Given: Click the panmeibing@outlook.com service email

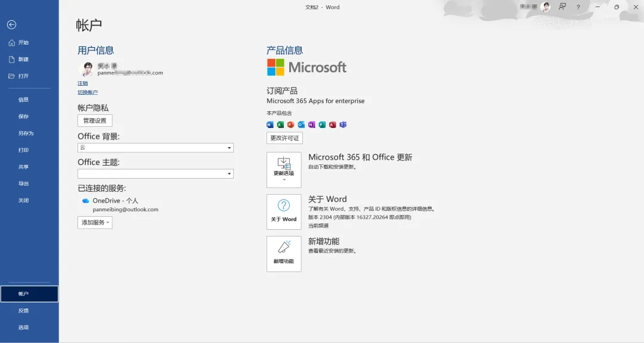Looking at the screenshot, I should click(x=125, y=210).
